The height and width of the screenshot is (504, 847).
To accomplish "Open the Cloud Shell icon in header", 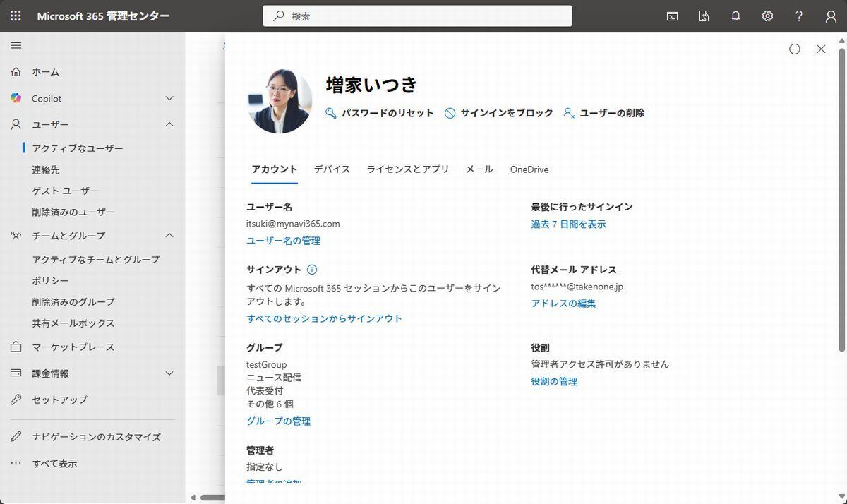I will [672, 16].
